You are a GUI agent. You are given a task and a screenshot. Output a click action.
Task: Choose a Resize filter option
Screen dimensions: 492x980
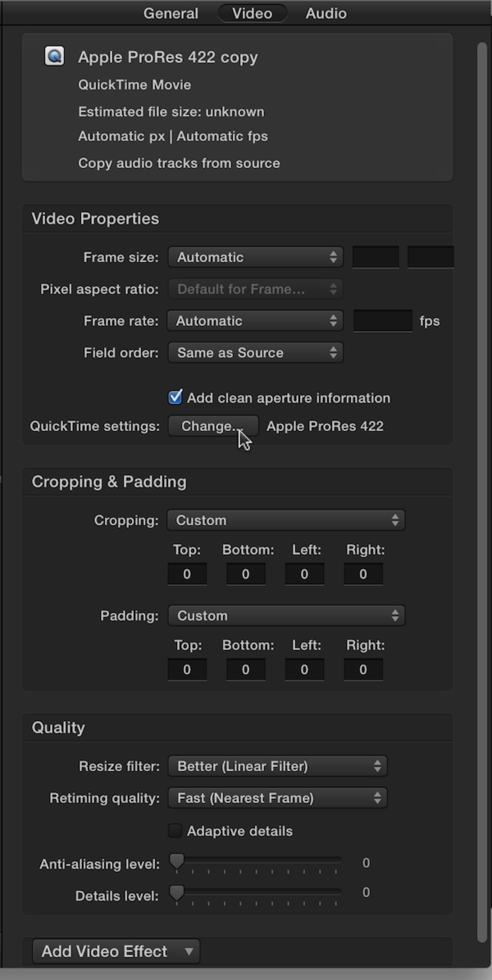(x=278, y=766)
